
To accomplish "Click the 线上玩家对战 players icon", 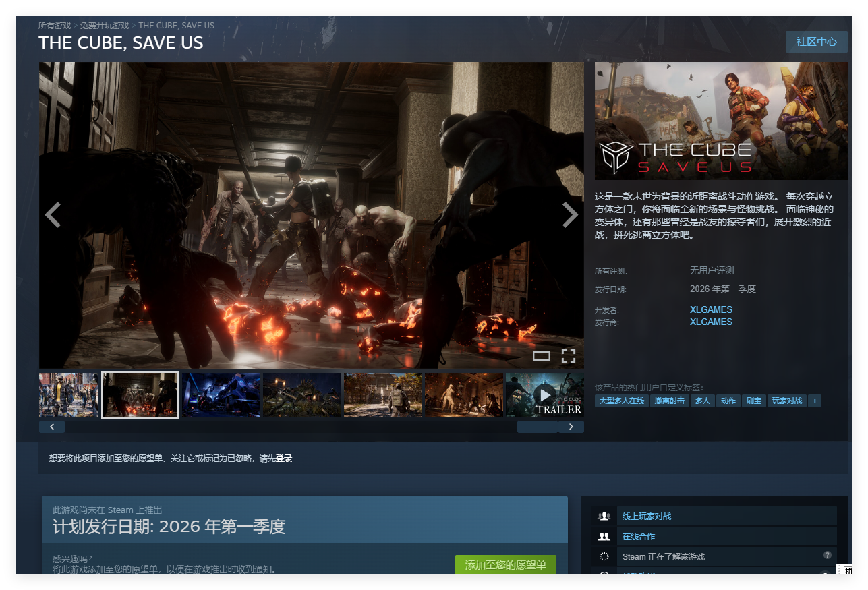I will (x=604, y=517).
